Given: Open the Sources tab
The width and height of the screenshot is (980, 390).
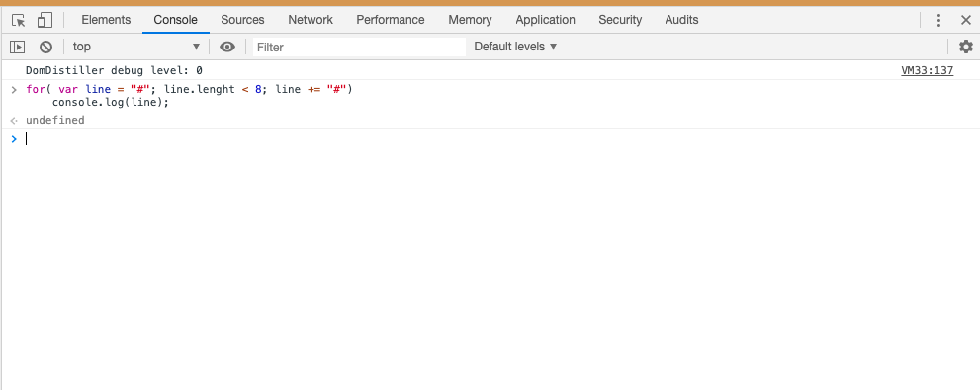Looking at the screenshot, I should click(x=242, y=20).
